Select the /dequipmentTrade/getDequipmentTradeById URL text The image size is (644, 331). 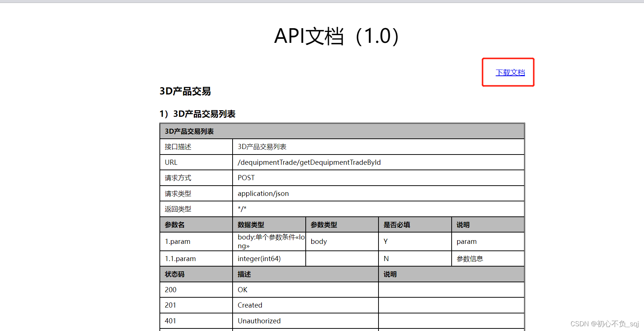point(309,162)
